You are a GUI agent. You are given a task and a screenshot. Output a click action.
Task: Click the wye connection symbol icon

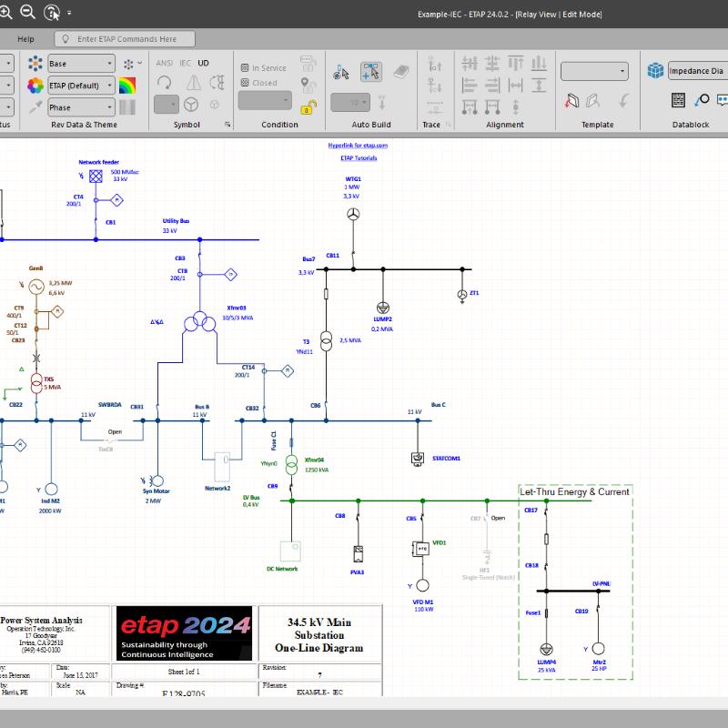click(x=191, y=105)
